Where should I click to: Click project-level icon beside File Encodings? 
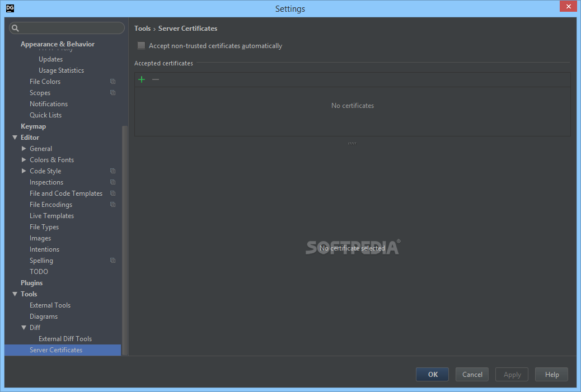[x=113, y=204]
